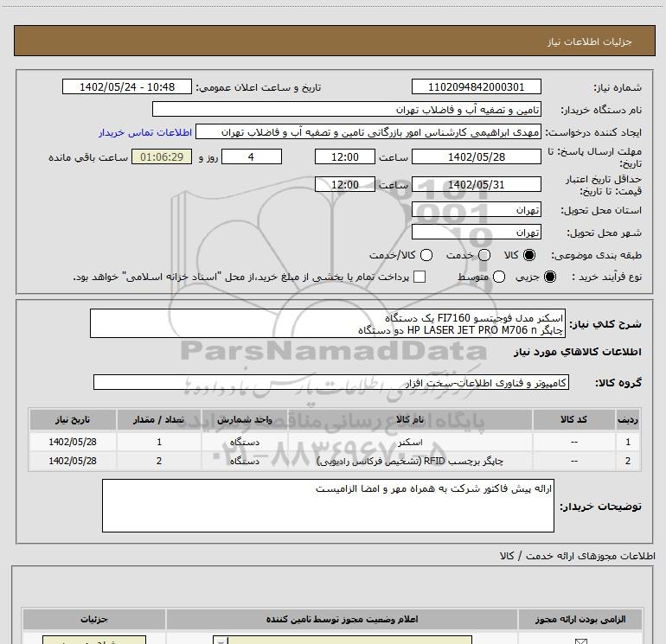
Task: Click the quantity cell of the RFID printer row
Action: click(x=159, y=461)
